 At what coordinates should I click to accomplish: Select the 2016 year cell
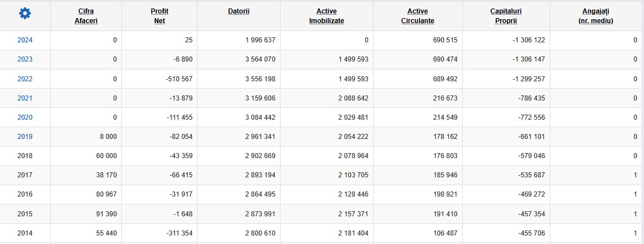(x=25, y=194)
